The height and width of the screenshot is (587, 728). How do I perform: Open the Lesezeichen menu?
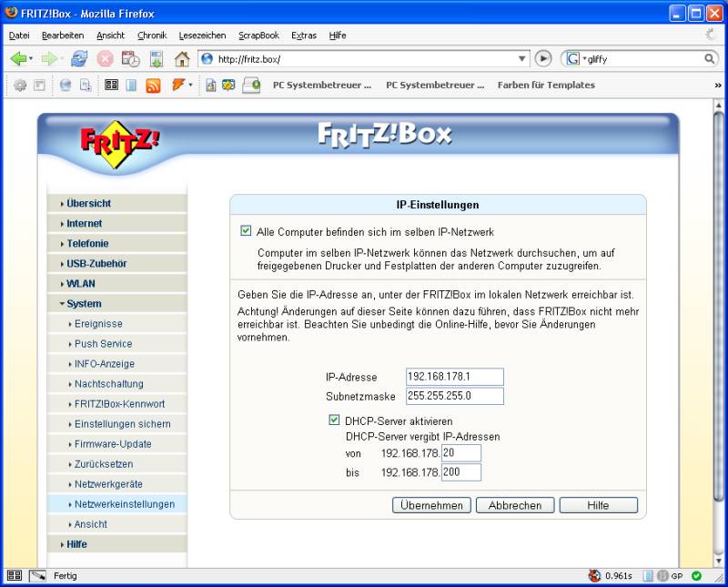(x=202, y=35)
